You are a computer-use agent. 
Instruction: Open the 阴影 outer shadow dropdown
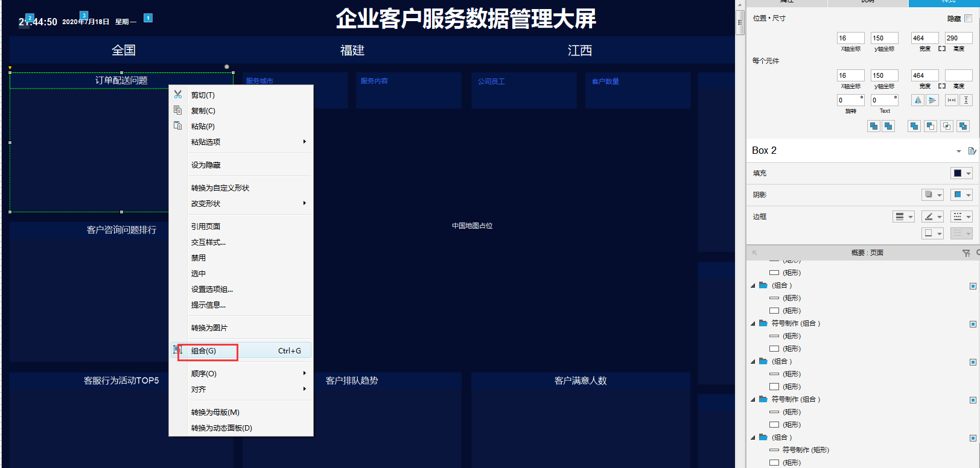(x=932, y=195)
